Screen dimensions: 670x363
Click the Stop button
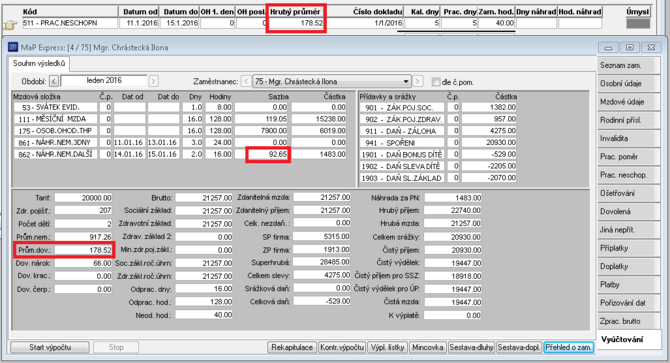tap(116, 347)
